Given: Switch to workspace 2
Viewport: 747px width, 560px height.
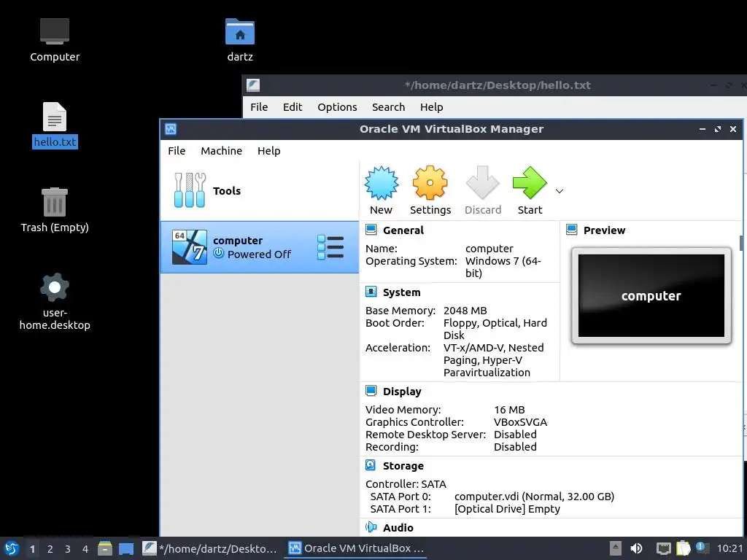Looking at the screenshot, I should pos(50,549).
